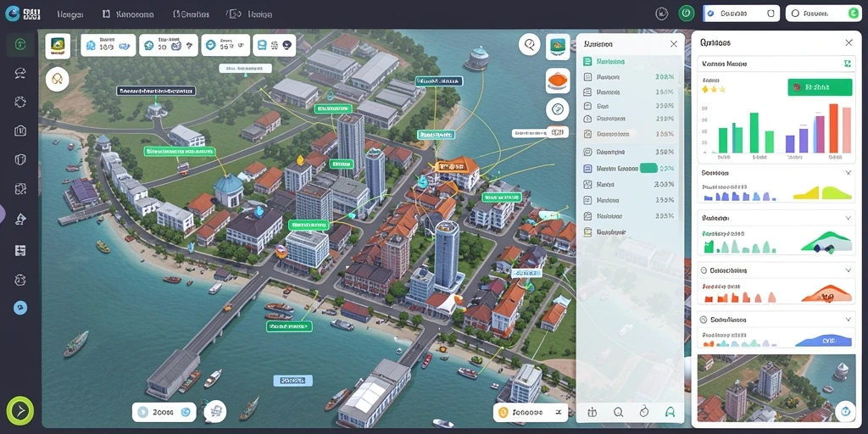Click the three yellow star rating
Screen dimensions: 868x434
point(713,88)
